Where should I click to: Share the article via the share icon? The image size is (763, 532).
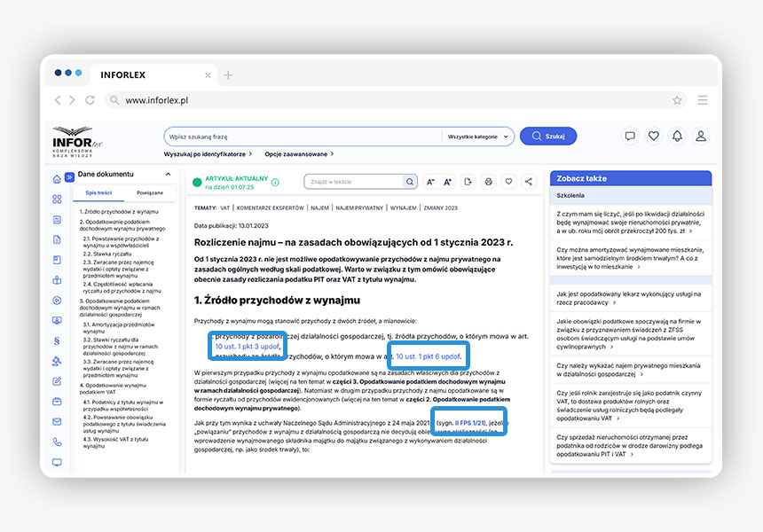[529, 182]
